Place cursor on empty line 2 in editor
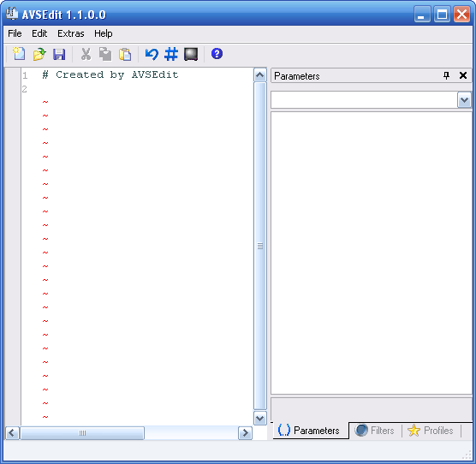Screen dimensions: 476x464 tap(137, 89)
